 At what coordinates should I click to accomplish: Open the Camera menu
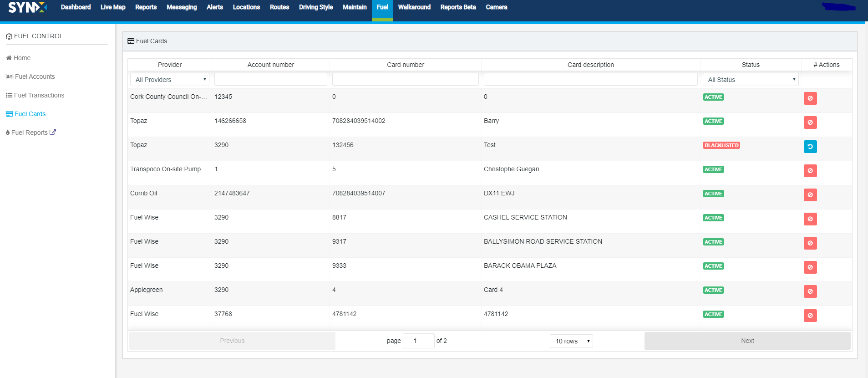click(x=497, y=7)
